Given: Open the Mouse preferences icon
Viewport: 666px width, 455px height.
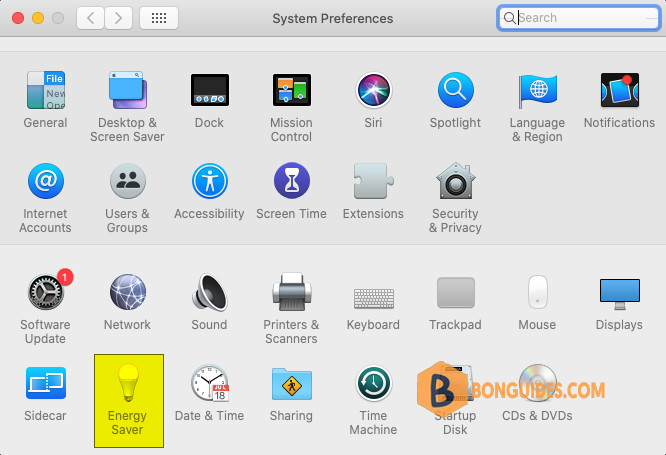Looking at the screenshot, I should (537, 292).
